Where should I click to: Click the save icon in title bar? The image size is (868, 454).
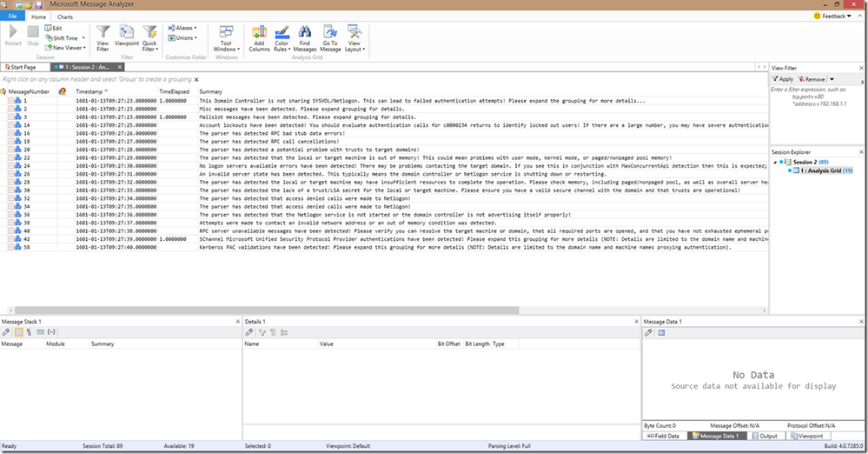pyautogui.click(x=39, y=4)
